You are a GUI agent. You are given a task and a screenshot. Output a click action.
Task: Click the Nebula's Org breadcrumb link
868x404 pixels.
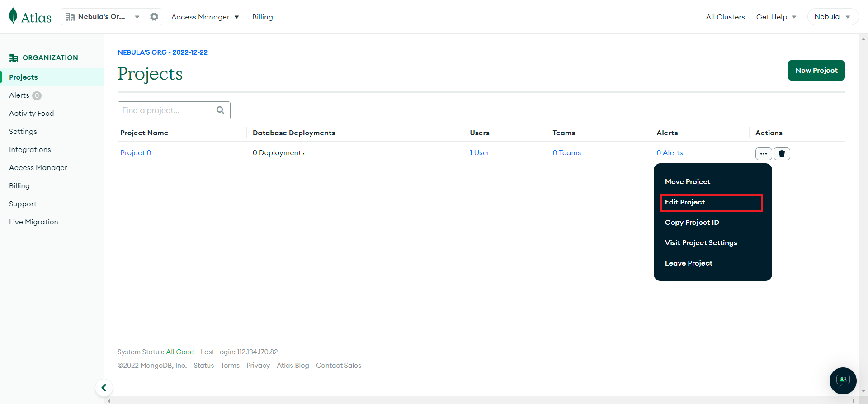click(162, 52)
